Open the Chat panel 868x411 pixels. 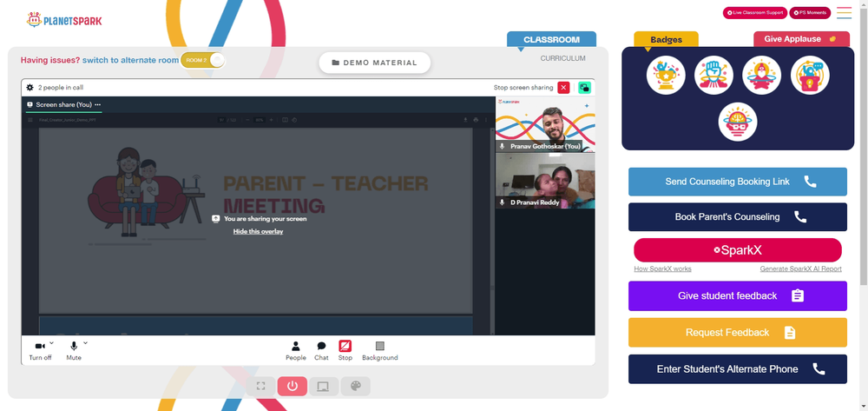[x=322, y=351]
